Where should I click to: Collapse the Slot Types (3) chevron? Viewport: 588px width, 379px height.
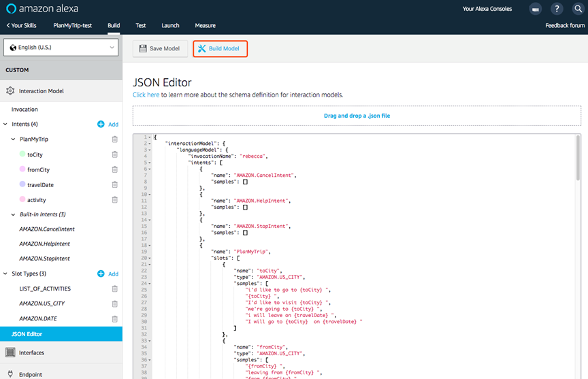[x=5, y=274]
